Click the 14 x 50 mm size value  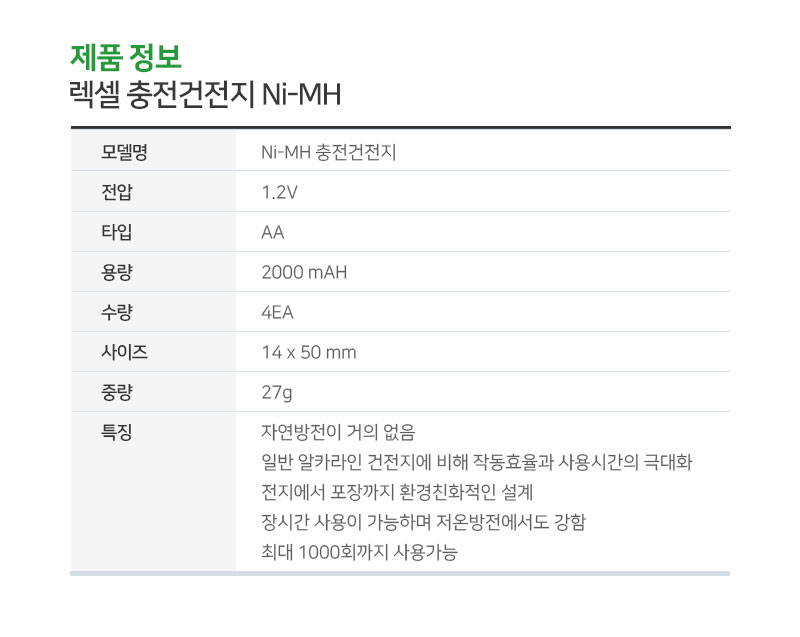309,352
